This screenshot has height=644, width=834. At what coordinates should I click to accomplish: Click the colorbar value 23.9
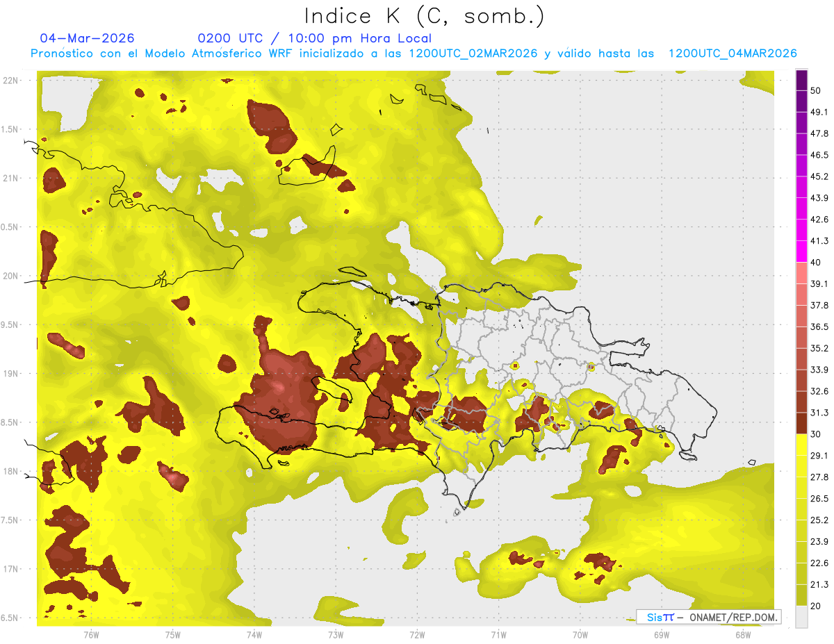(x=819, y=542)
